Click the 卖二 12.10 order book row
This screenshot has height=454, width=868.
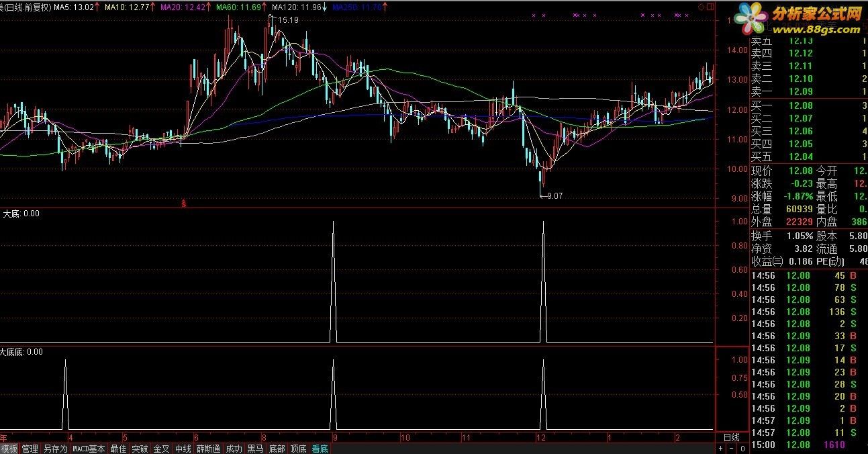click(808, 79)
